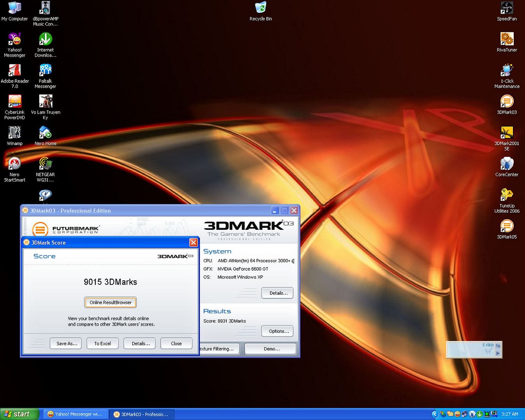Image resolution: width=525 pixels, height=420 pixels.
Task: Launch Winamp from the desktop
Action: click(14, 135)
